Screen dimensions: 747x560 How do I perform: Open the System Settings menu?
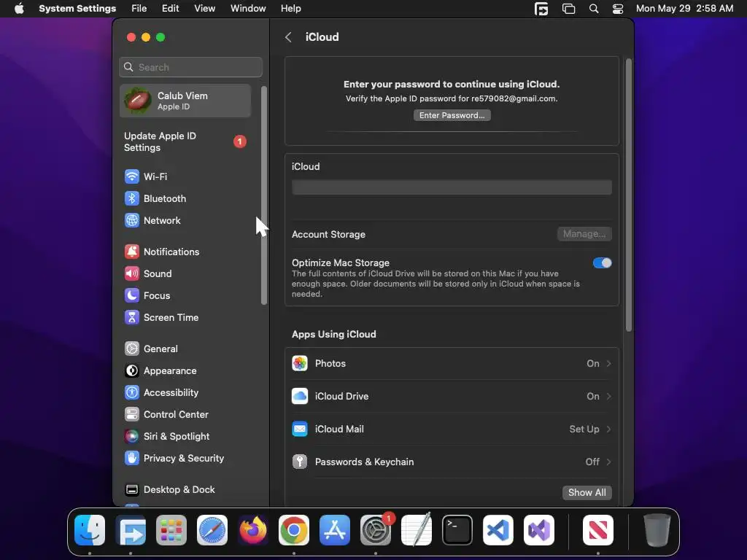click(77, 9)
